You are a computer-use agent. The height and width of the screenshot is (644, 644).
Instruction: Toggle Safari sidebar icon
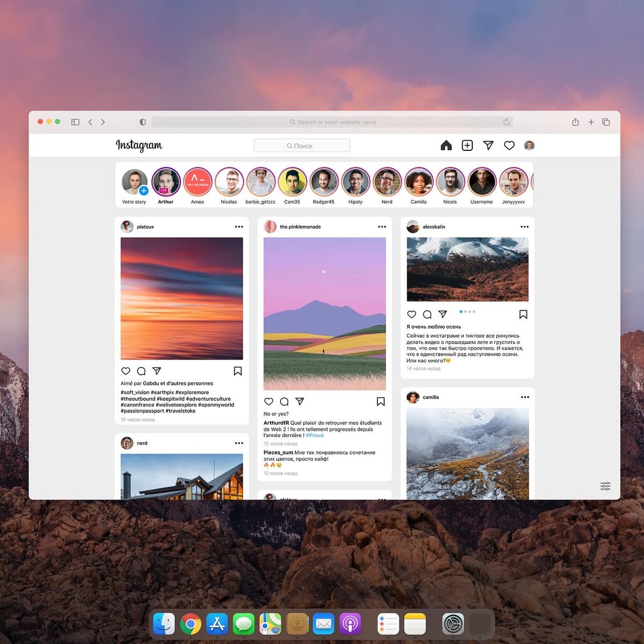click(x=75, y=122)
